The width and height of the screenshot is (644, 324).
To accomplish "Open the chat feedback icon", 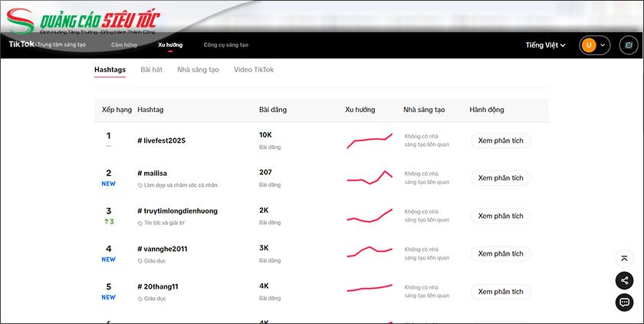I will click(x=624, y=303).
